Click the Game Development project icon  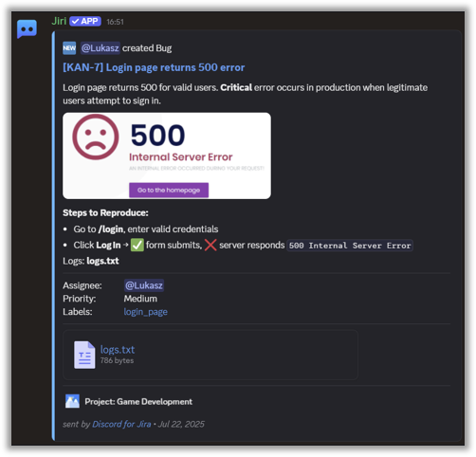(x=72, y=401)
